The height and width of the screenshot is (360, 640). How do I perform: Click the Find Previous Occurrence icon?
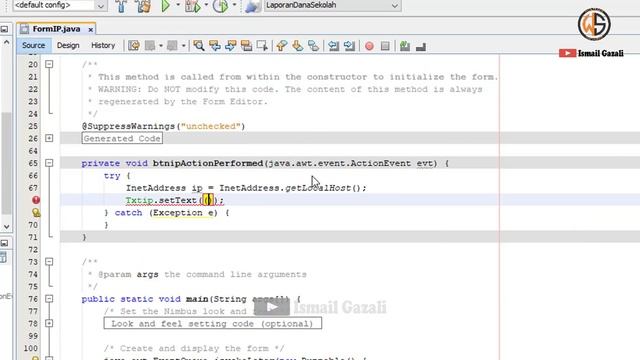point(215,46)
